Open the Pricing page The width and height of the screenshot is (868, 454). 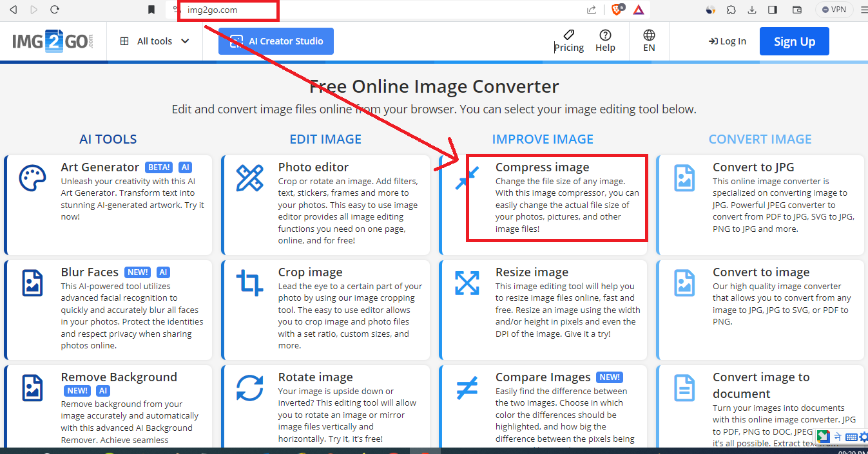pos(568,41)
